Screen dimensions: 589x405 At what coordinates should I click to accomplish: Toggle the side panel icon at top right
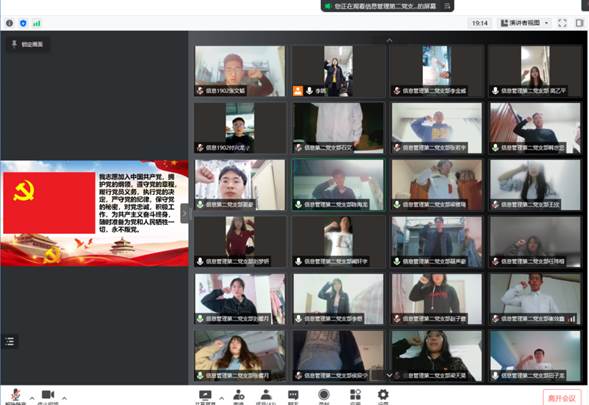580,23
